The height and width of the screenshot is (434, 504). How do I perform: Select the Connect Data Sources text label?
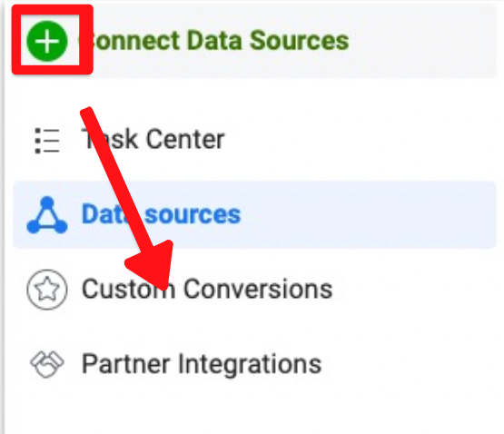[214, 41]
